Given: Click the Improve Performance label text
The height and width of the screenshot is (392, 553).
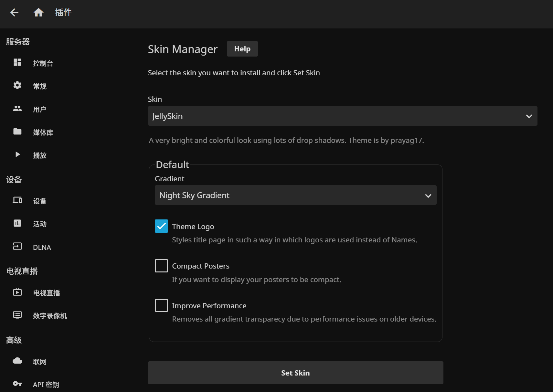Looking at the screenshot, I should [x=209, y=306].
